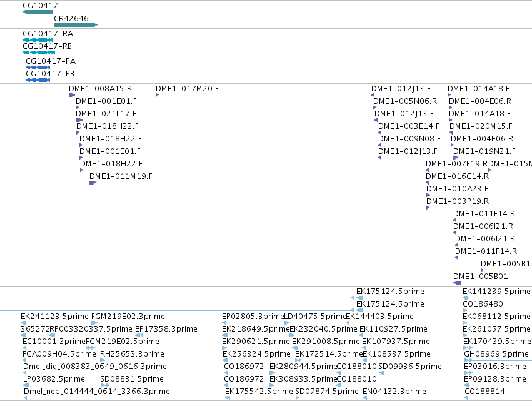
Task: Open the EK261057.5prime label
Action: point(496,329)
